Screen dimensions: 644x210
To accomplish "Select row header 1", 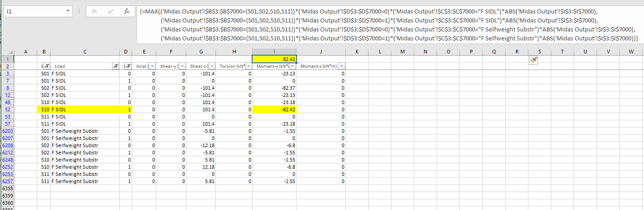I will 7,59.
